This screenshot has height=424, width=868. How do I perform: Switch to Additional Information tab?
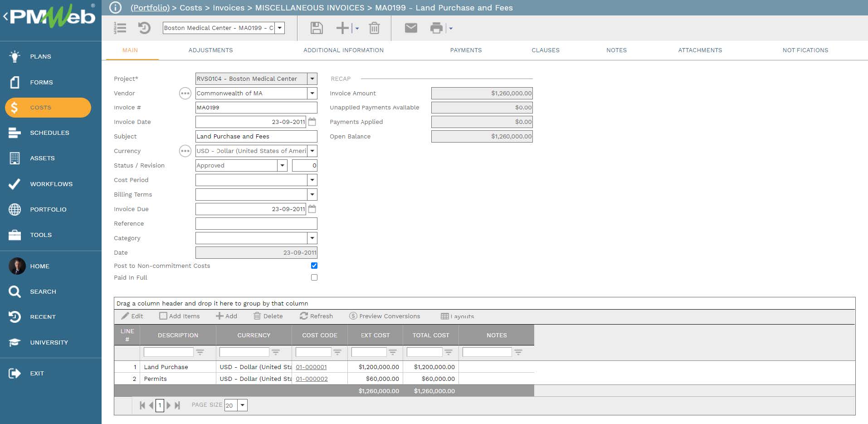(x=343, y=50)
